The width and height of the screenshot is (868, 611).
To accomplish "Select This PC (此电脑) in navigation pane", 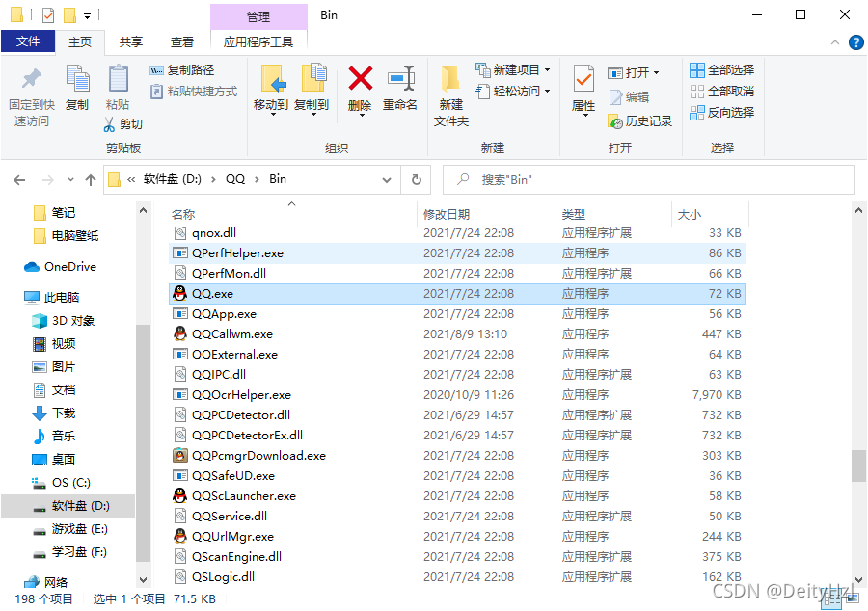I will click(53, 298).
